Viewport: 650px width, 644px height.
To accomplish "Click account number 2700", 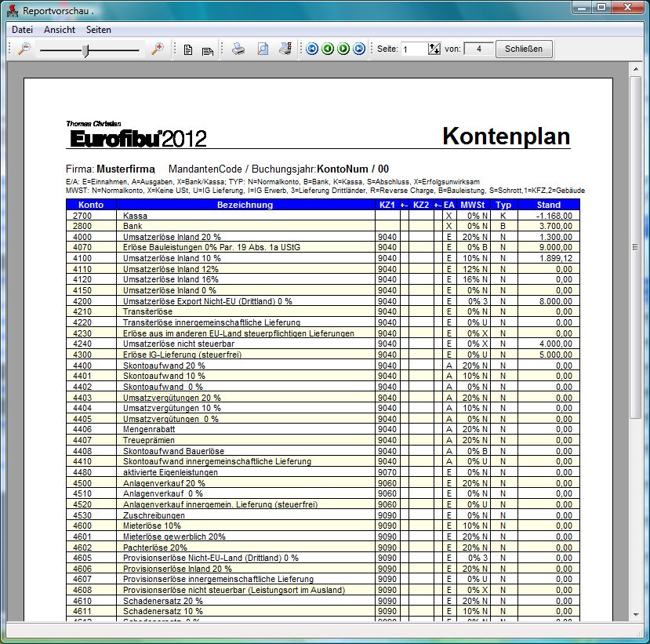I will [82, 216].
